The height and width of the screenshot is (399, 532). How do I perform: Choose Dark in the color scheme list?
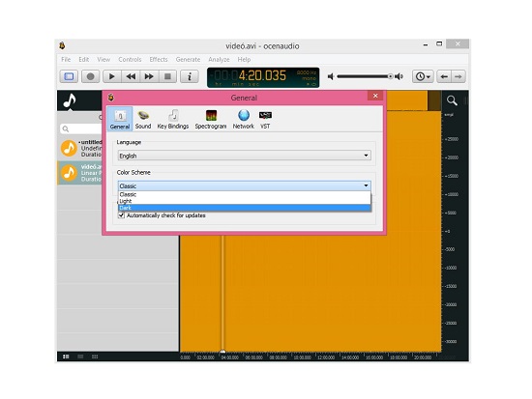(x=245, y=208)
